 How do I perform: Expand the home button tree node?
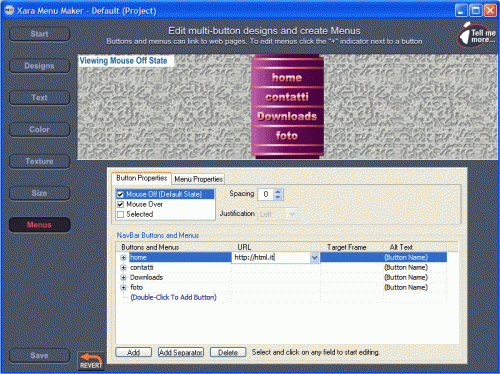(123, 258)
